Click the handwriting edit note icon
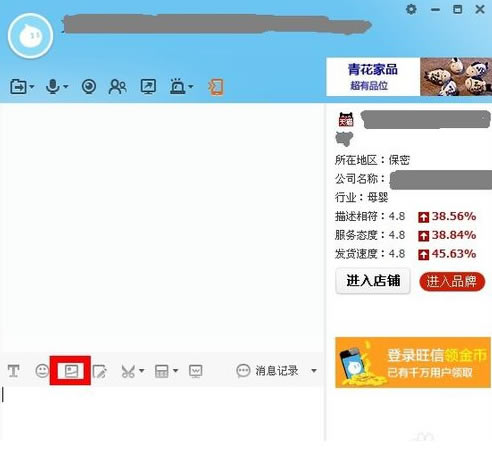This screenshot has width=492, height=451. point(100,371)
